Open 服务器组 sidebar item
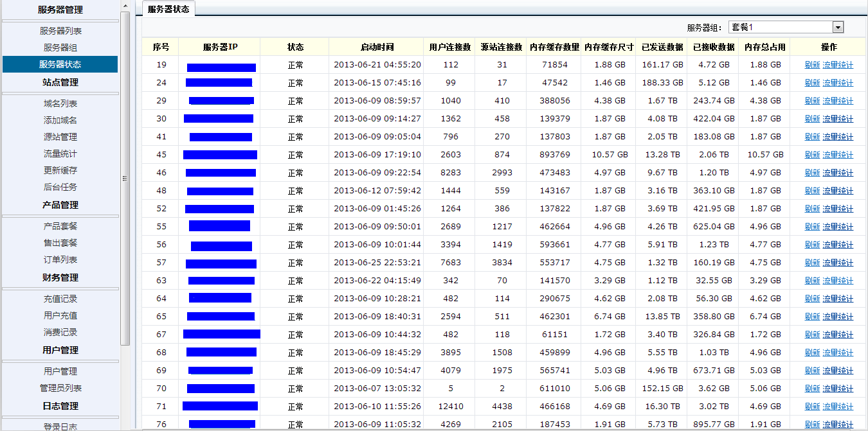Screen dimensions: 868x431 pyautogui.click(x=60, y=48)
